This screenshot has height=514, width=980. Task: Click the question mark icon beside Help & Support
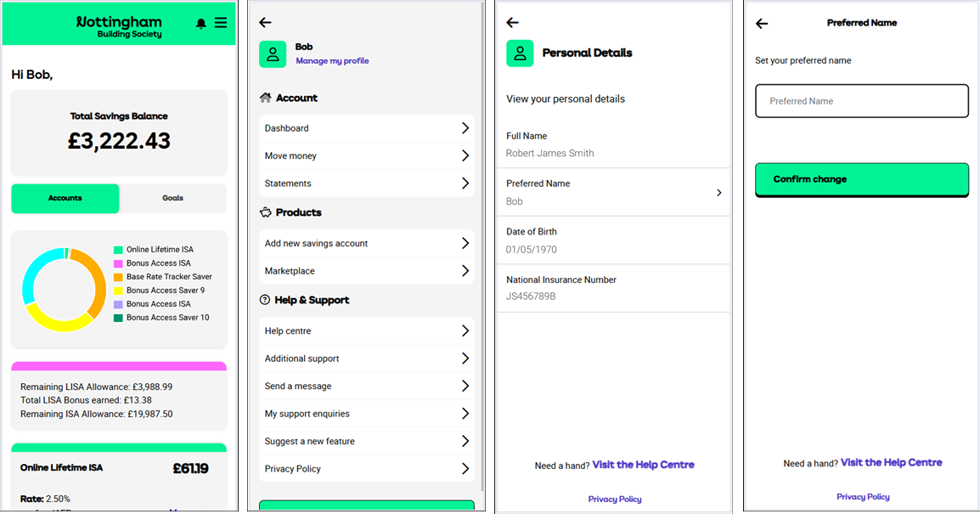pyautogui.click(x=265, y=299)
